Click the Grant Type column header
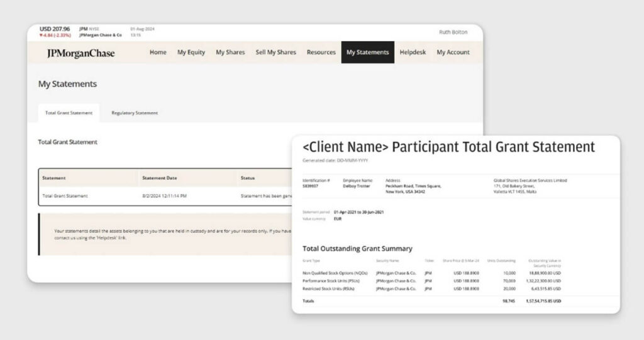The width and height of the screenshot is (644, 340). click(x=311, y=261)
